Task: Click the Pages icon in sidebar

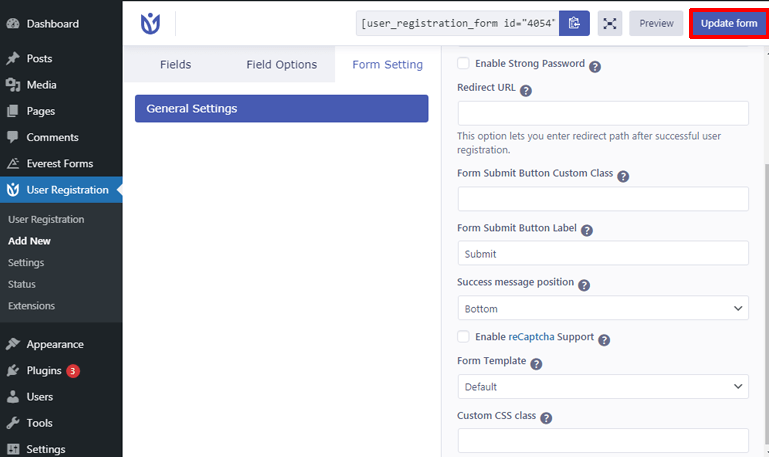Action: point(13,111)
